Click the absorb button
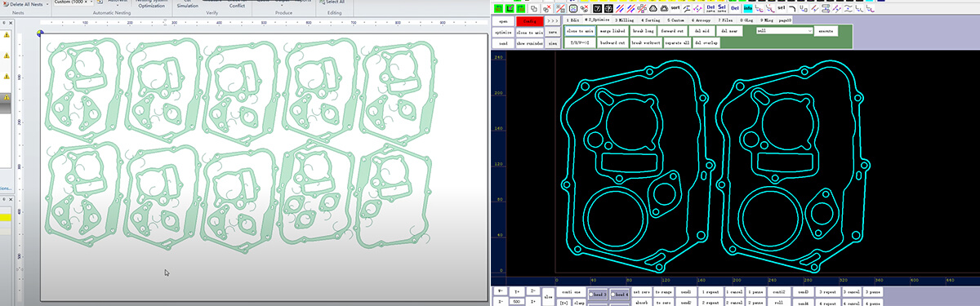Viewport: 980px width, 306px height. tap(642, 303)
